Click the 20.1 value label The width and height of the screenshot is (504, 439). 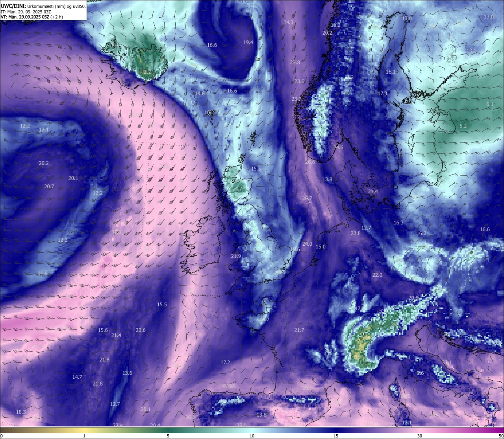(73, 178)
